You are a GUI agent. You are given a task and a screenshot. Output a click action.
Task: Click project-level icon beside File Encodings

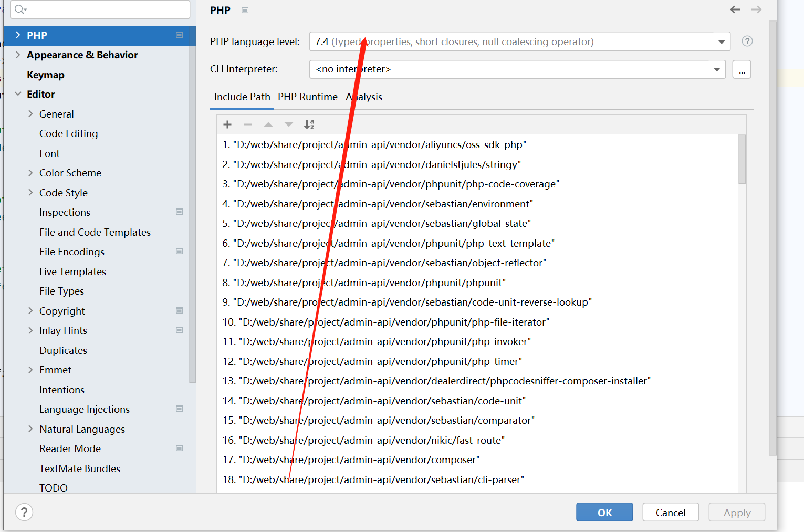(180, 252)
